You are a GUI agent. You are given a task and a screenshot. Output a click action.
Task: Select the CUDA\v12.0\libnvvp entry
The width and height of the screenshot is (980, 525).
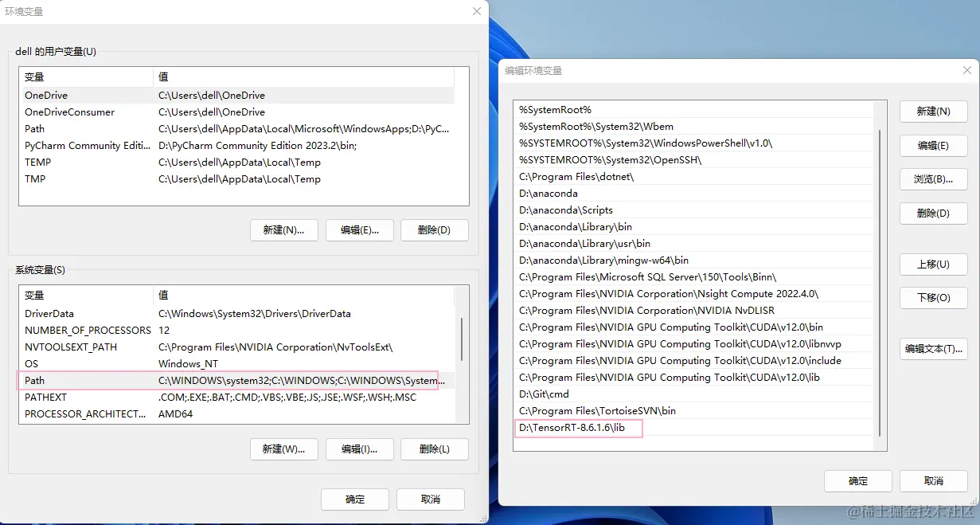click(693, 343)
